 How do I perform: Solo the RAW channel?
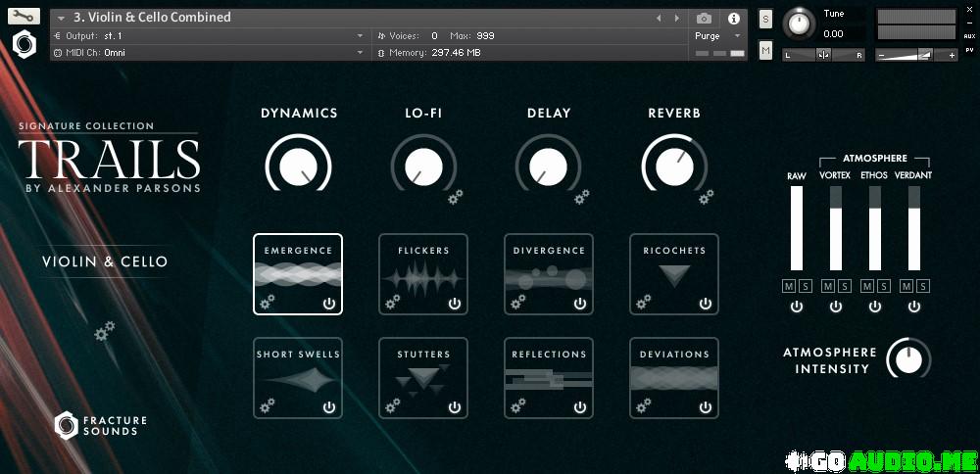coord(805,286)
